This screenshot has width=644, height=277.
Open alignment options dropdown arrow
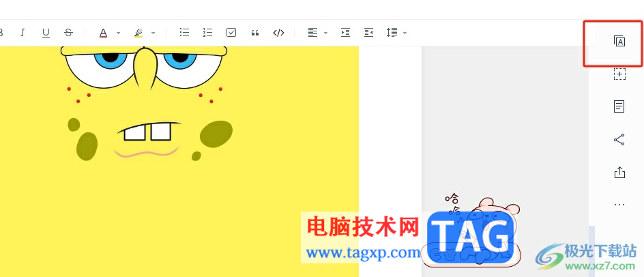[325, 33]
